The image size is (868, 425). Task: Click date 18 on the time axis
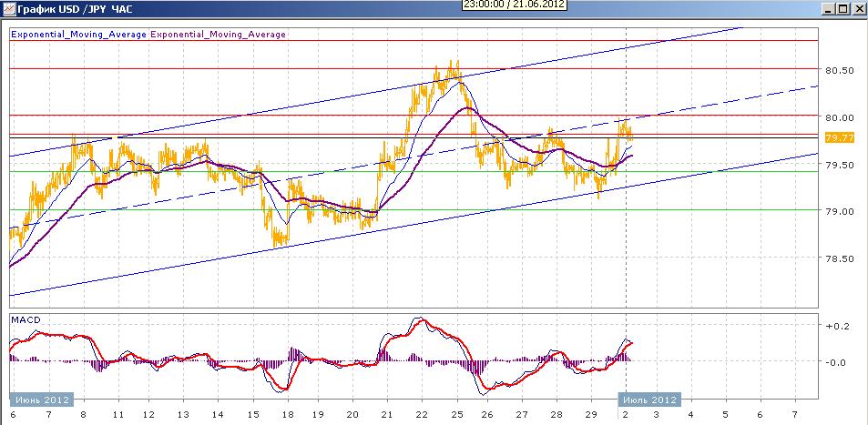[x=286, y=414]
